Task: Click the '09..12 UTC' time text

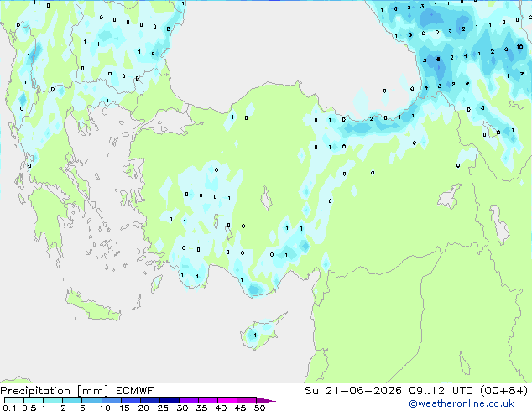Action: click(x=441, y=391)
